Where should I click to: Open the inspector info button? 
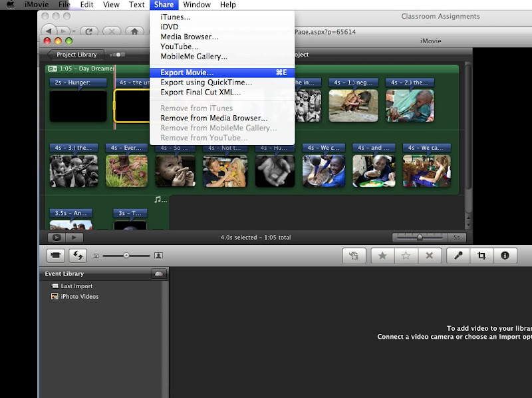click(505, 256)
